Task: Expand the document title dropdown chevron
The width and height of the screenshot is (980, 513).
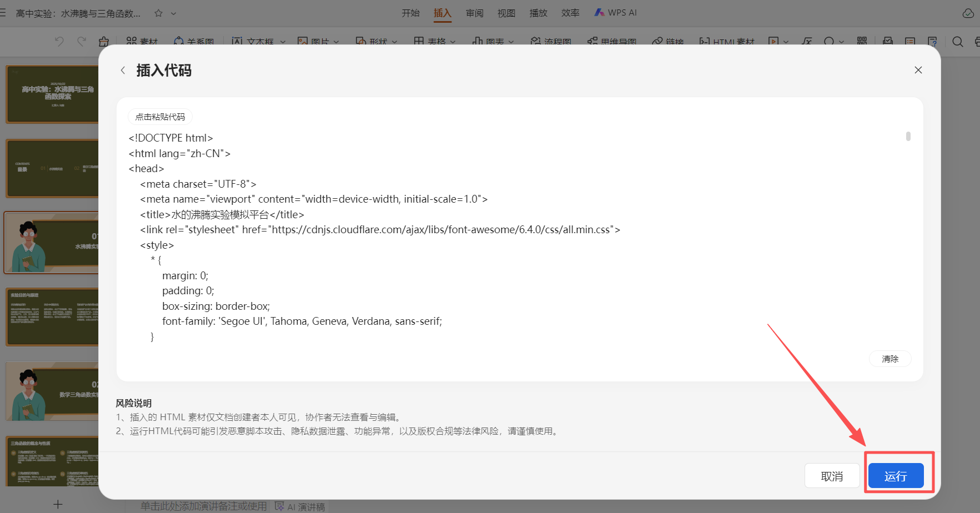Action: click(x=173, y=13)
